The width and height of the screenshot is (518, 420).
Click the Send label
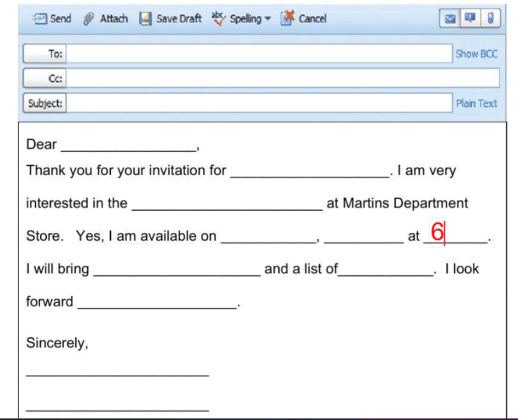(61, 19)
